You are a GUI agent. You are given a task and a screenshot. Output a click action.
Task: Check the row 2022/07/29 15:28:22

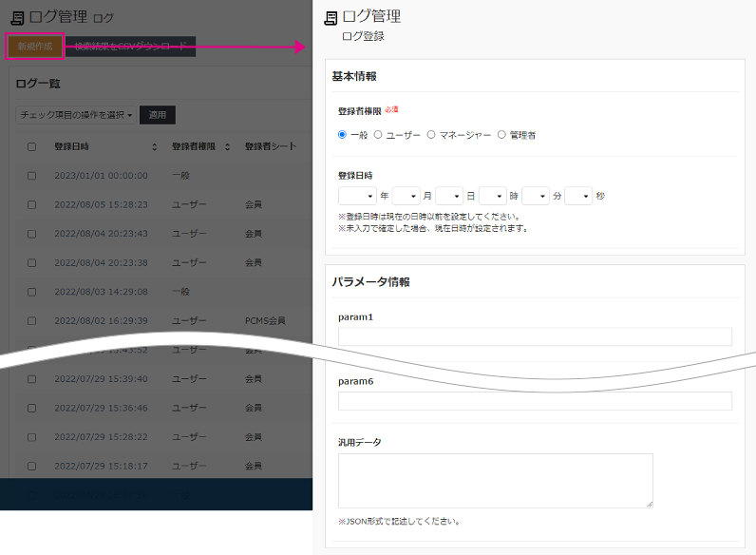click(x=32, y=437)
